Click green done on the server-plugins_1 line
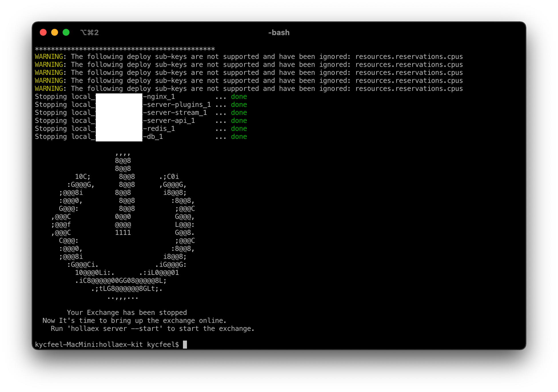The image size is (558, 392). pyautogui.click(x=239, y=105)
